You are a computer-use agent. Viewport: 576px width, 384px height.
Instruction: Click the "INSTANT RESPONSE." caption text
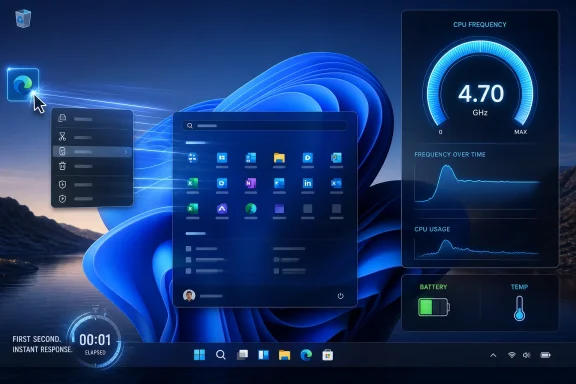[x=42, y=349]
